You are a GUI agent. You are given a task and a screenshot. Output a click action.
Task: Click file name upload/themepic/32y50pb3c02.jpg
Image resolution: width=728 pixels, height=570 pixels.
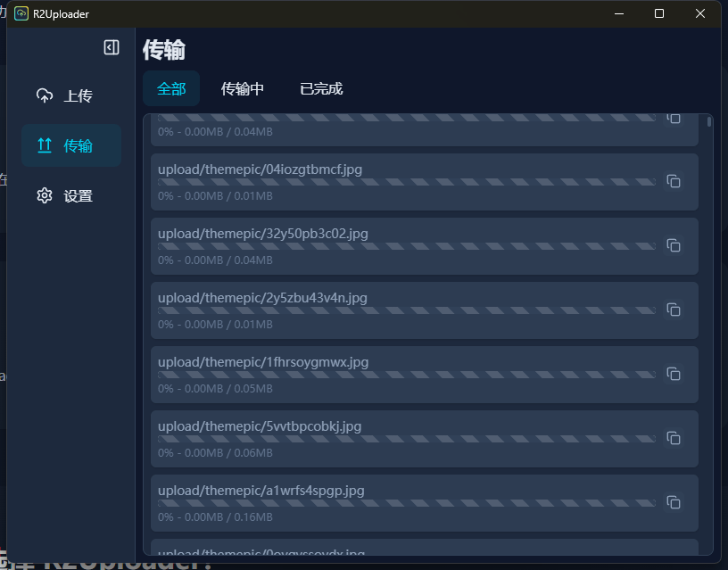tap(263, 234)
